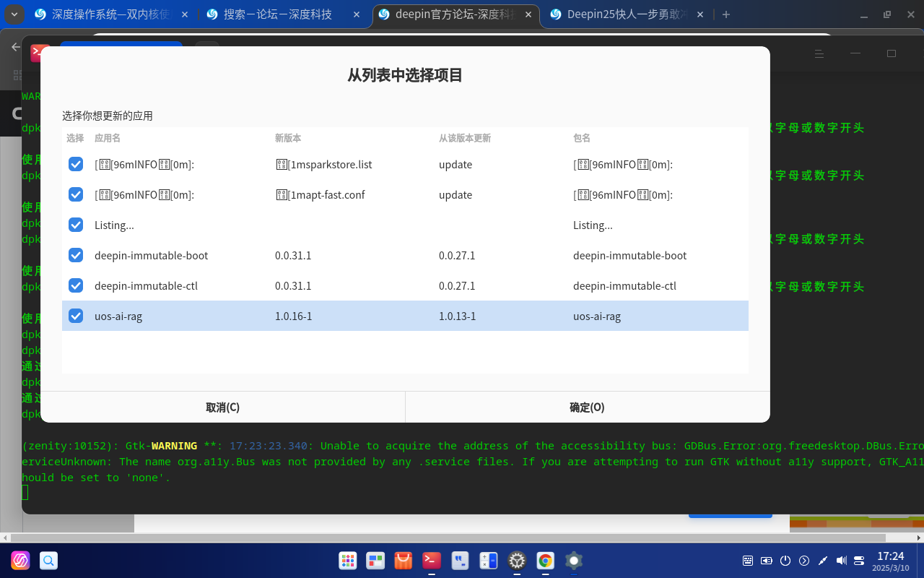Uncheck the [1msparkstore.list row checkbox

tap(76, 164)
